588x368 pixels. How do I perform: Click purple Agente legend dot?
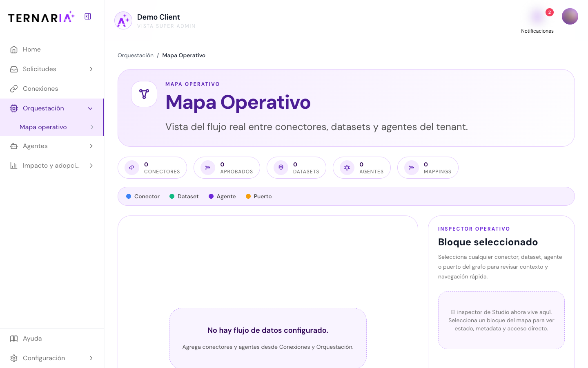pos(211,196)
